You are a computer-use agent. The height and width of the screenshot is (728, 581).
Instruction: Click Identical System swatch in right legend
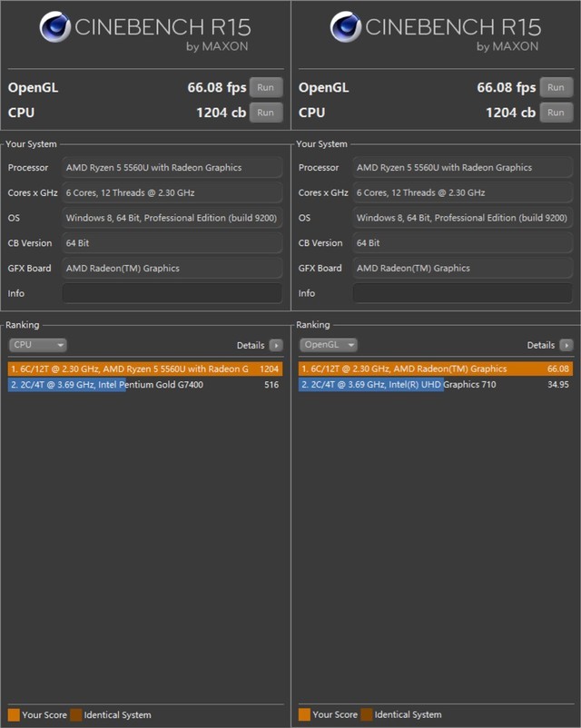pos(367,714)
